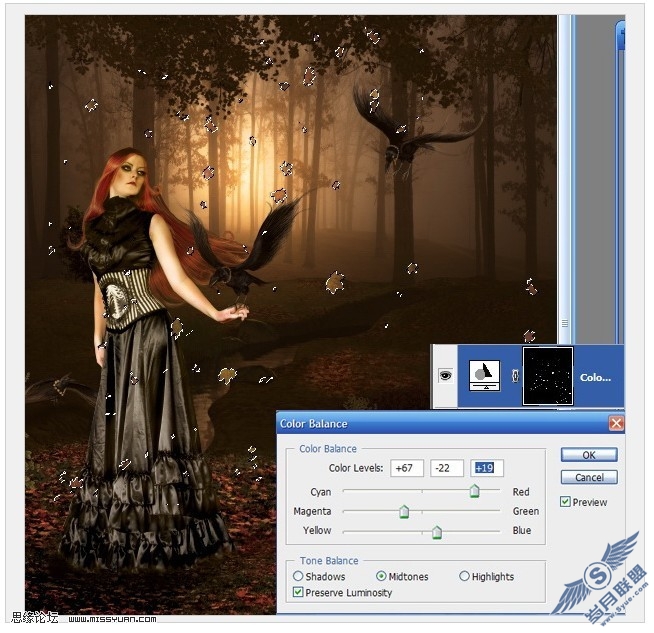Hide the Color Balance layer via eye icon

pyautogui.click(x=445, y=376)
